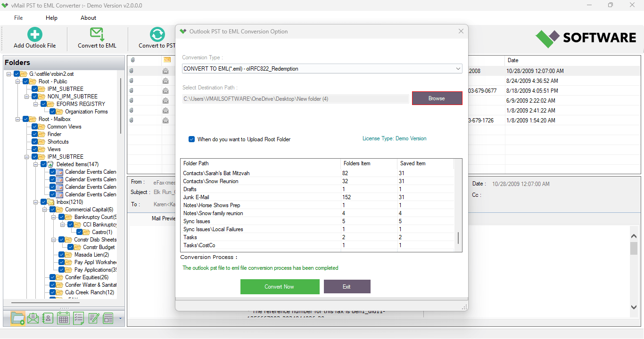Screen dimensions: 644x339
Task: Open calendar view icon in bottom bar
Action: click(63, 318)
